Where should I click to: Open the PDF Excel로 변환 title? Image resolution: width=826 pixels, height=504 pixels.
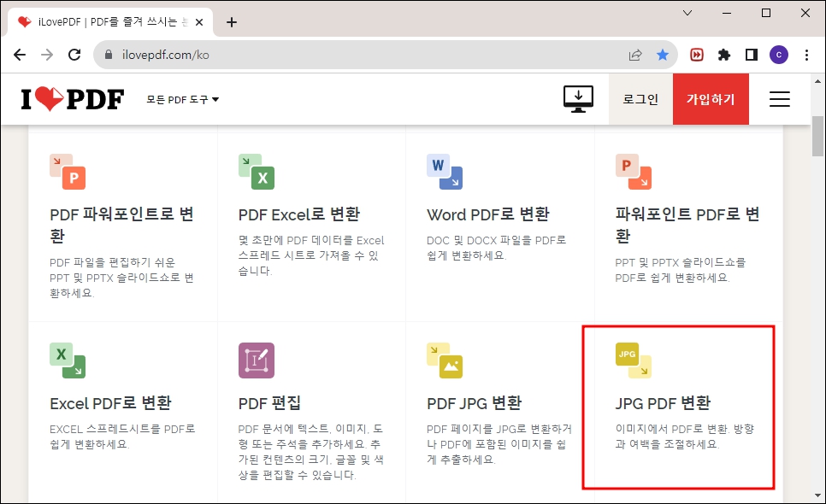(299, 214)
